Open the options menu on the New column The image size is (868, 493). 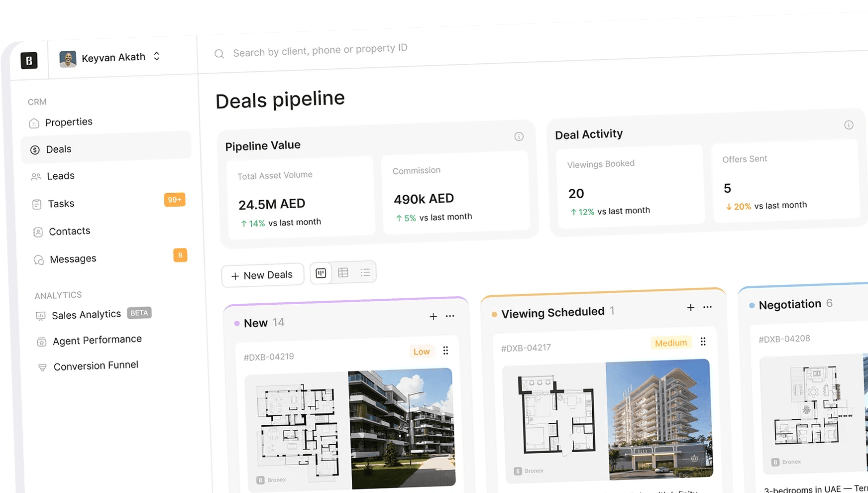pos(450,316)
